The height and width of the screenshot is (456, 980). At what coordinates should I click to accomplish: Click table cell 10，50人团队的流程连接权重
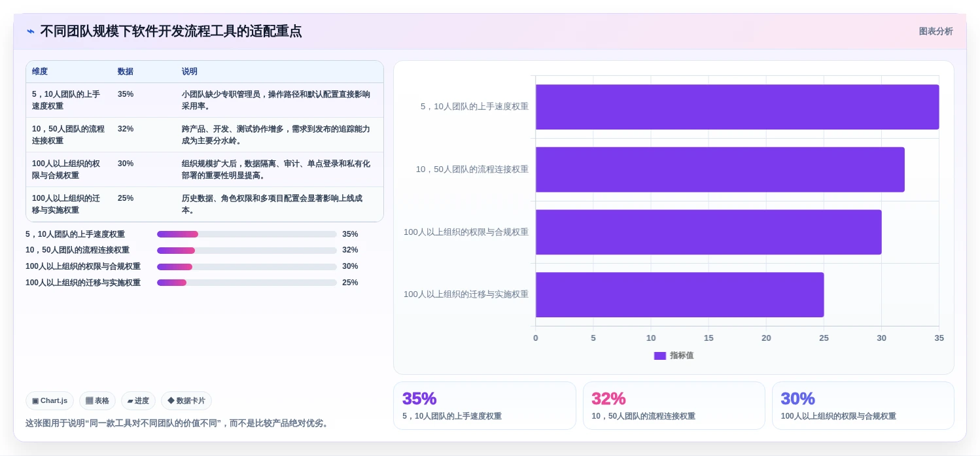tap(69, 135)
